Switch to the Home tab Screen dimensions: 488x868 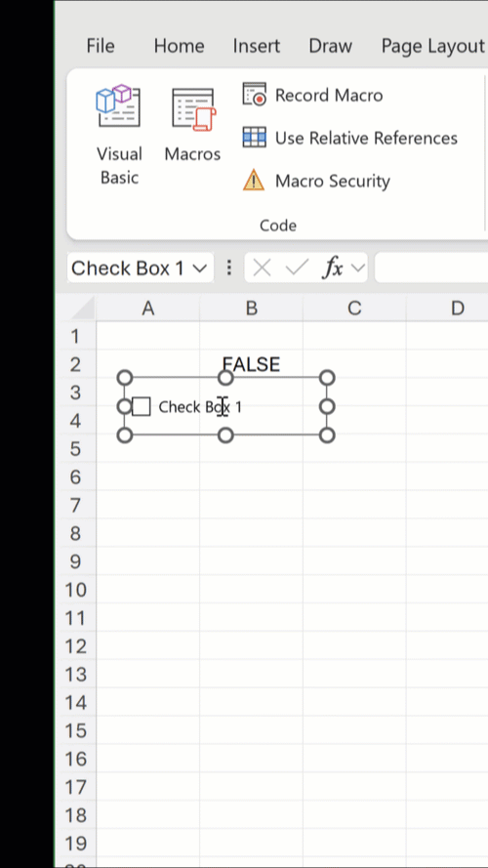(x=179, y=46)
